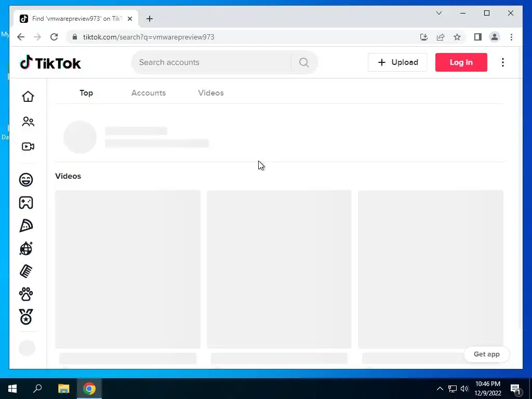Click the red Log in button

[461, 62]
